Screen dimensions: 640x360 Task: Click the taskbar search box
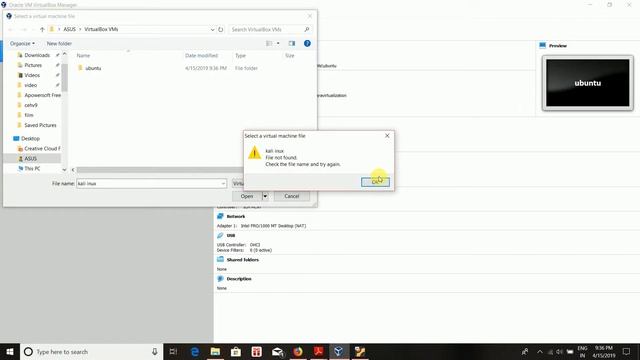(x=90, y=351)
